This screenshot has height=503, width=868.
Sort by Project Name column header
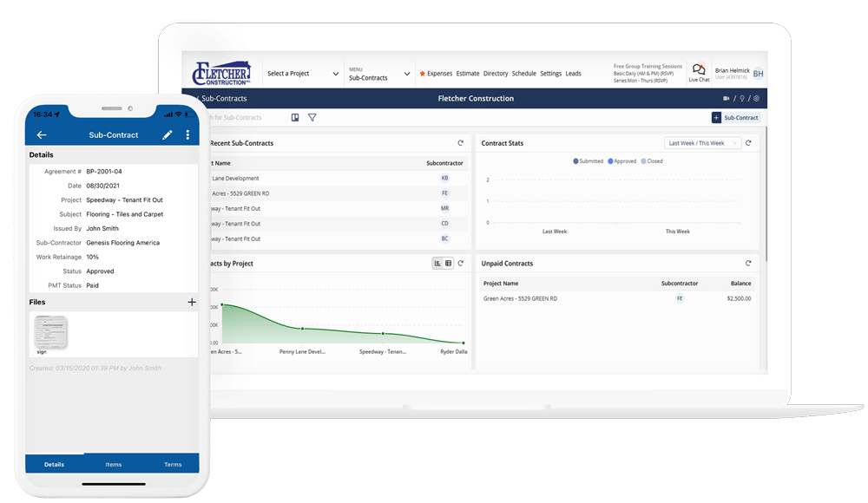501,284
